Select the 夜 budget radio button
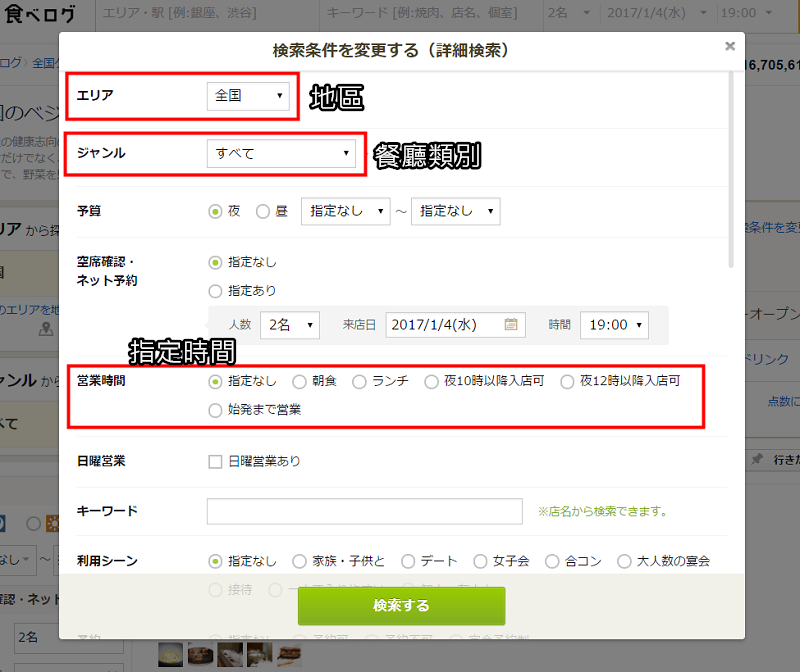Viewport: 800px width, 672px height. click(215, 211)
